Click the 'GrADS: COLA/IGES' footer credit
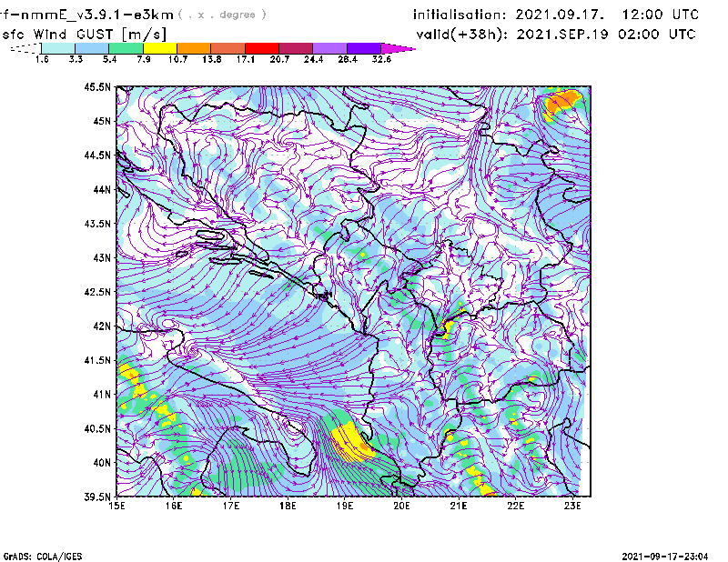Image resolution: width=728 pixels, height=562 pixels. pos(42,557)
